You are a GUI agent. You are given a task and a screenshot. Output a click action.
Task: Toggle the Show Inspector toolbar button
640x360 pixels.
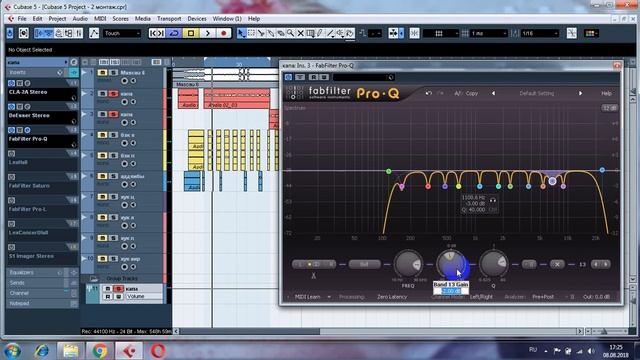pos(40,33)
